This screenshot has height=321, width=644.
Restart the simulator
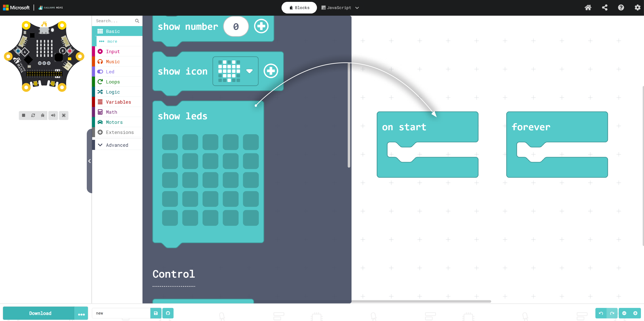click(33, 115)
